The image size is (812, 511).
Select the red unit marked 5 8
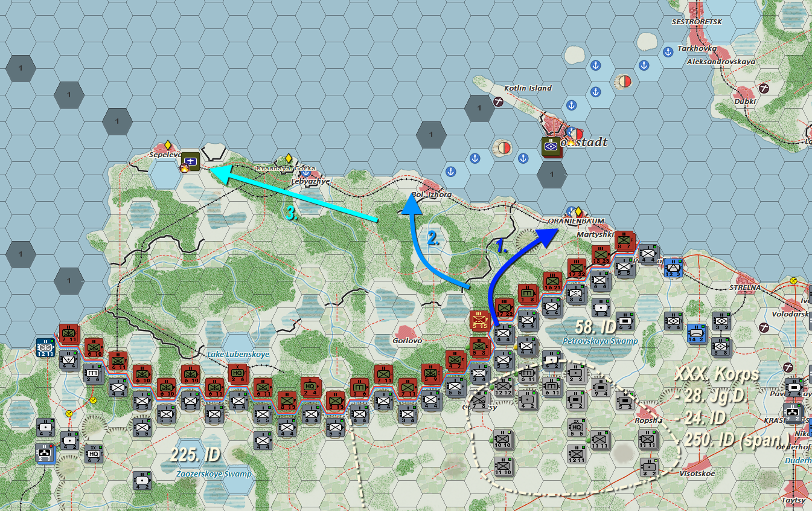479,346
